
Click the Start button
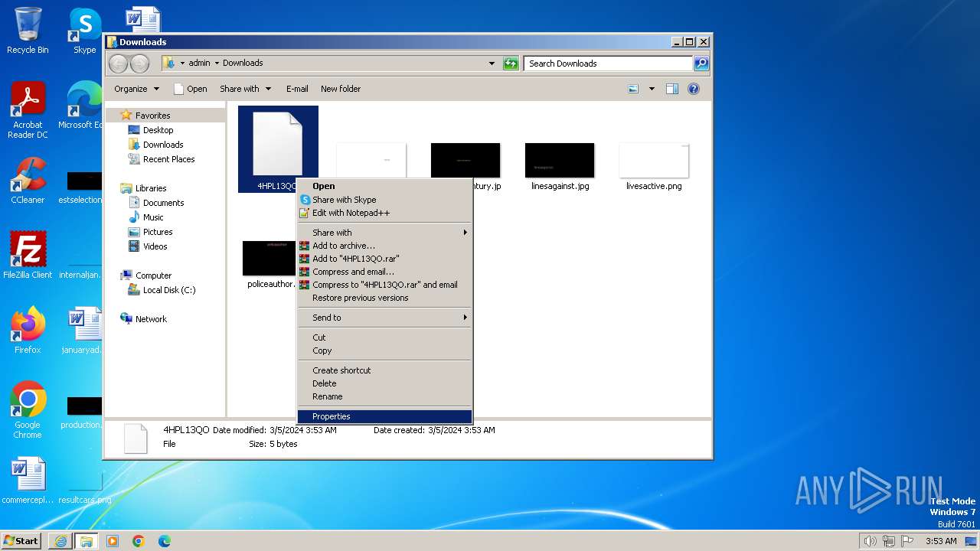click(21, 540)
